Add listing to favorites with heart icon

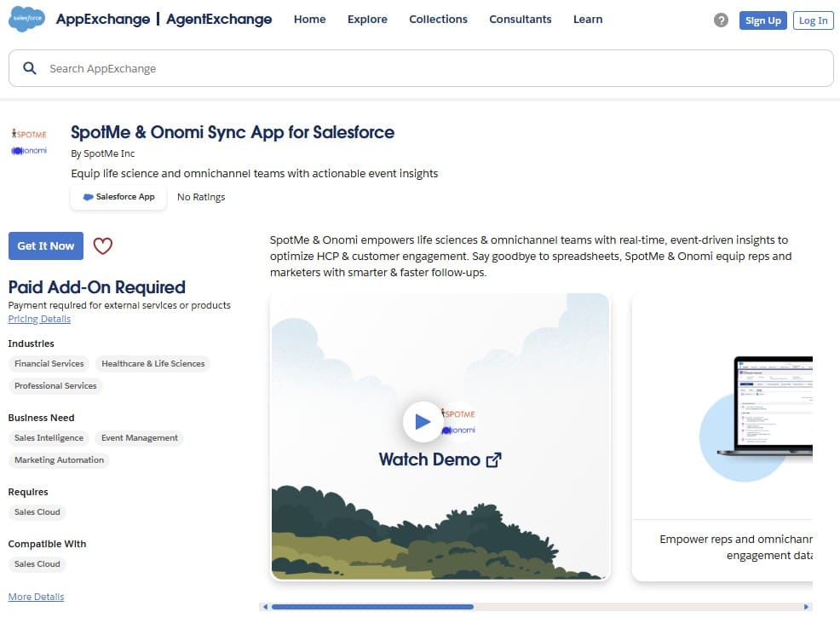pyautogui.click(x=103, y=246)
